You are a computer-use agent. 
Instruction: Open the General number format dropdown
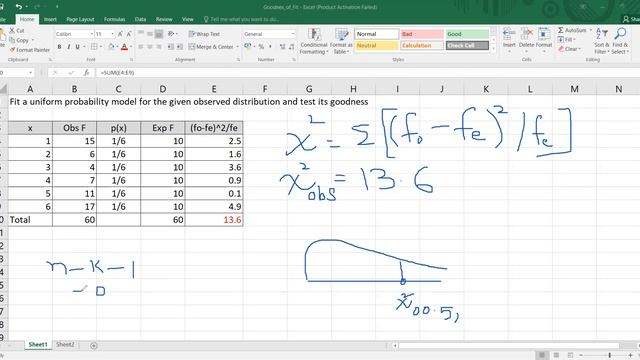(293, 34)
